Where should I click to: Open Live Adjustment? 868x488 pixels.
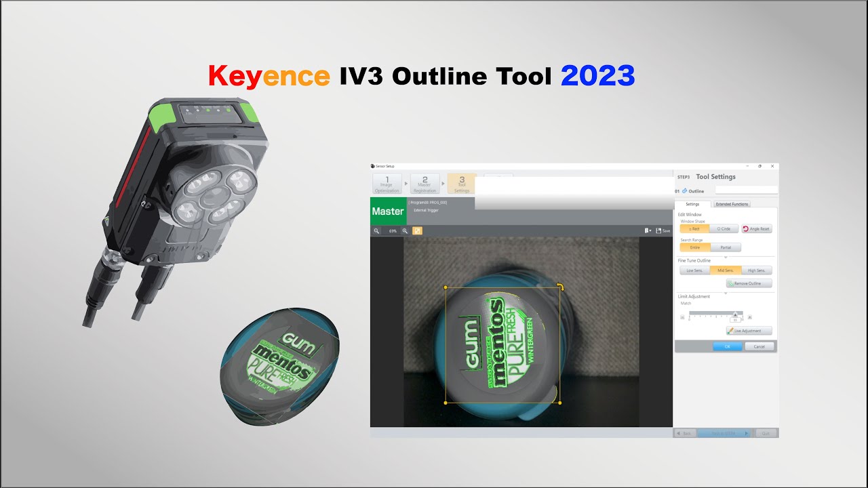[749, 331]
